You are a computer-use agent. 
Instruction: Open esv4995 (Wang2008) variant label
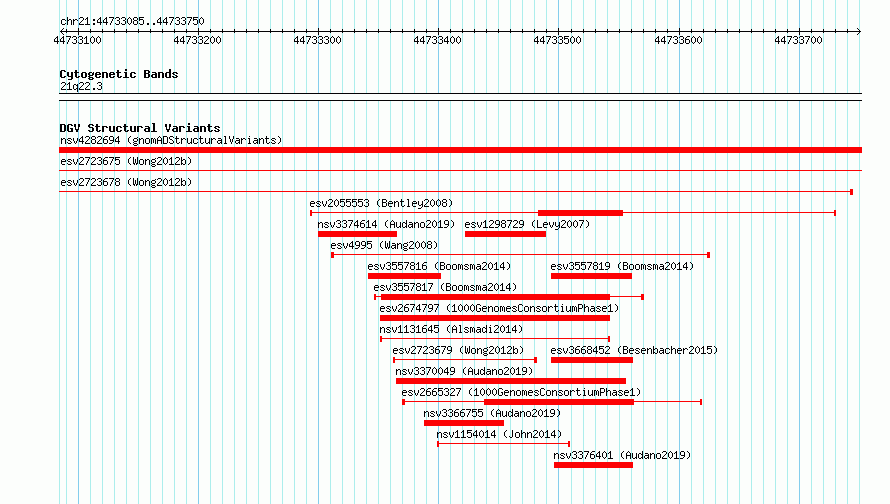384,245
